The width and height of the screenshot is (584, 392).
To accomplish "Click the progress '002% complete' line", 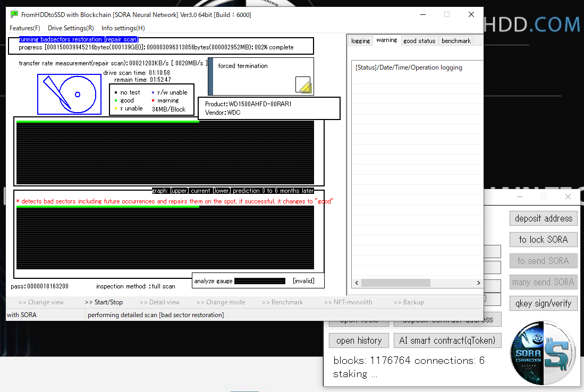I will 156,47.
